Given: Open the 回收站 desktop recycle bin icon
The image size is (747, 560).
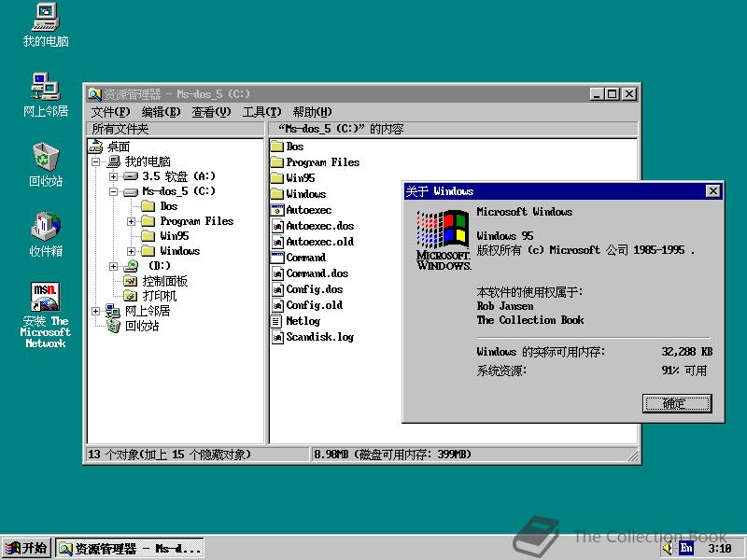Looking at the screenshot, I should (x=46, y=165).
